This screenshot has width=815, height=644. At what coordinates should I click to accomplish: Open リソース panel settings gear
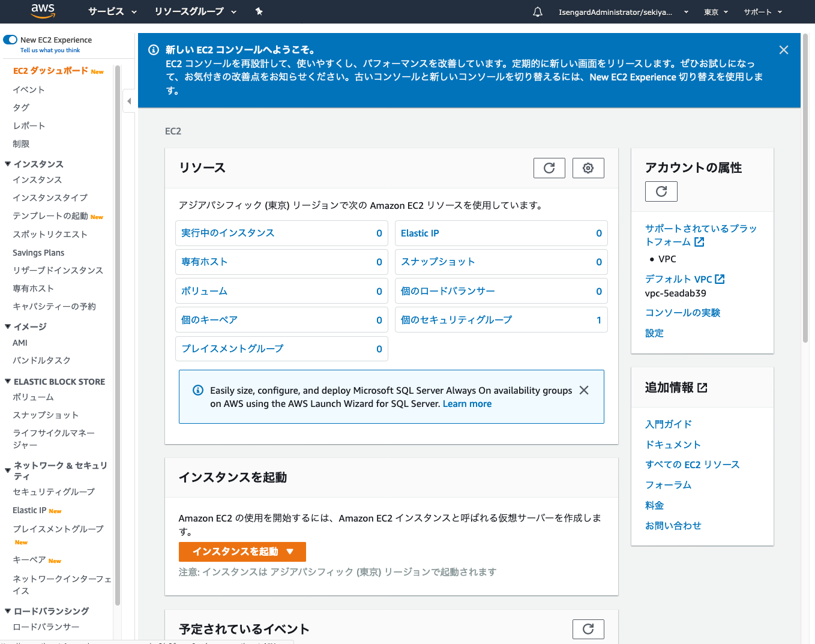pos(588,168)
